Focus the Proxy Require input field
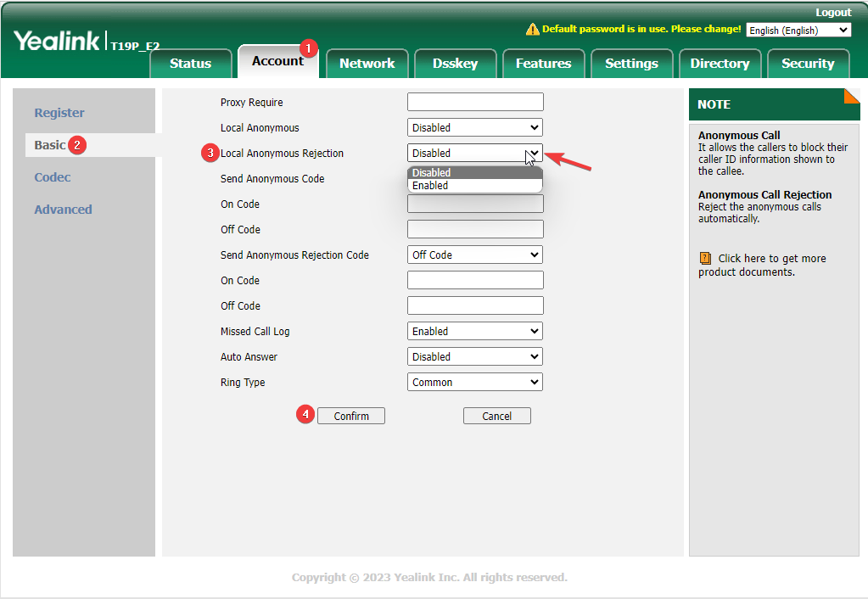 [x=474, y=103]
